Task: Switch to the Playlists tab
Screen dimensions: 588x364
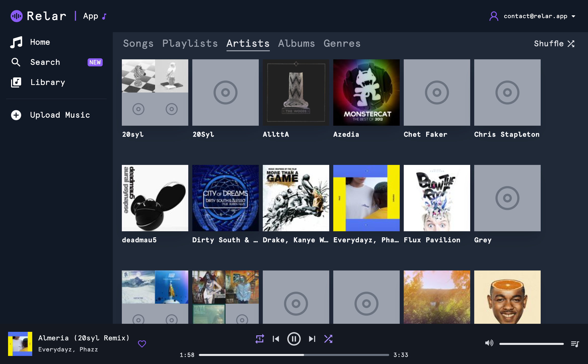Action: 190,43
